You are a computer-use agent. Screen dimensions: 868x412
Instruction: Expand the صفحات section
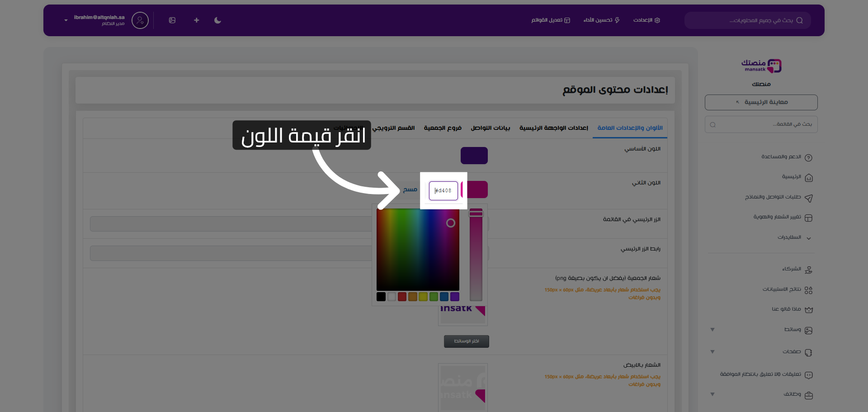pyautogui.click(x=712, y=352)
